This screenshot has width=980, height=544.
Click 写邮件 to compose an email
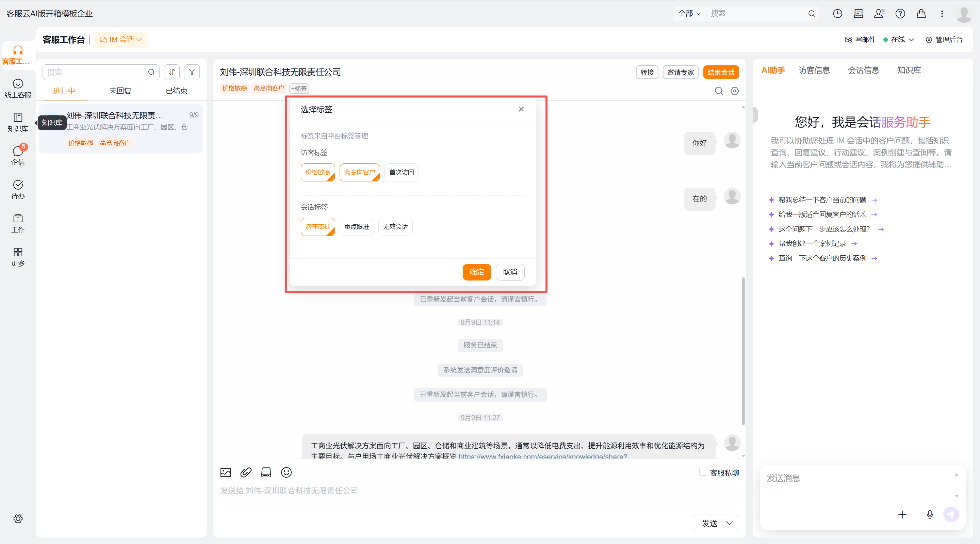point(860,39)
